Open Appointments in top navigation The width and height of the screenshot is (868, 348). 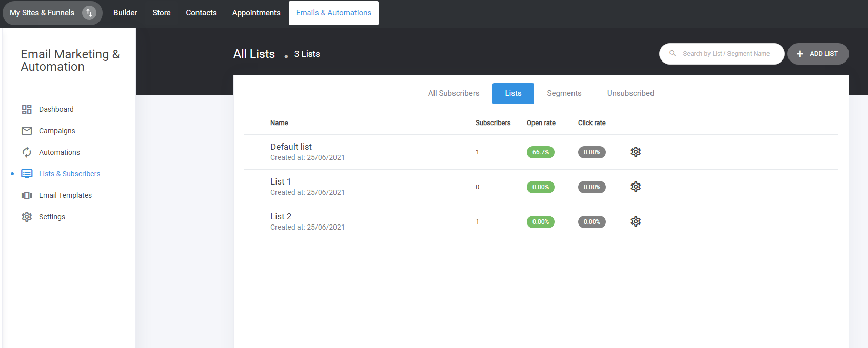pyautogui.click(x=256, y=13)
